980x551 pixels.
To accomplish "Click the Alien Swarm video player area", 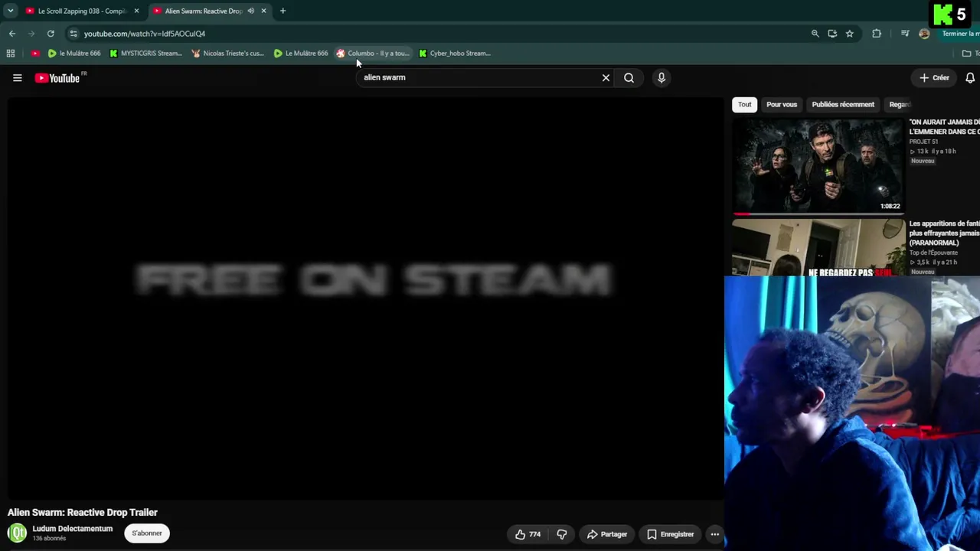I will pos(365,298).
